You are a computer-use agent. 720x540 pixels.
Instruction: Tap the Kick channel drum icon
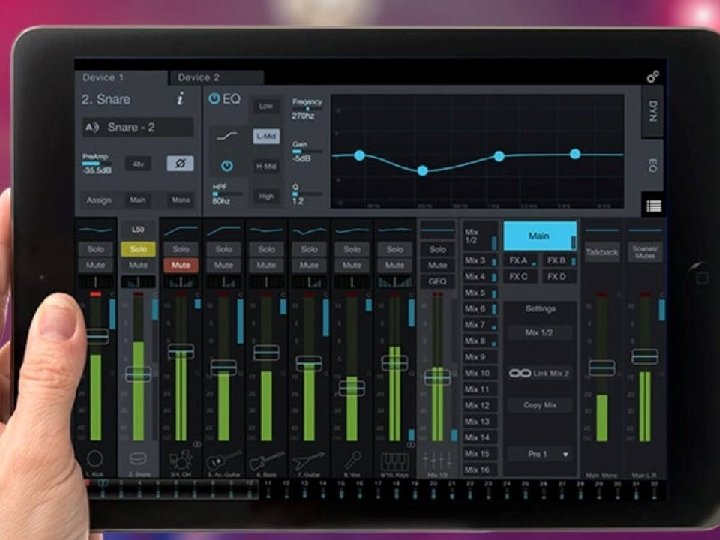[x=95, y=458]
